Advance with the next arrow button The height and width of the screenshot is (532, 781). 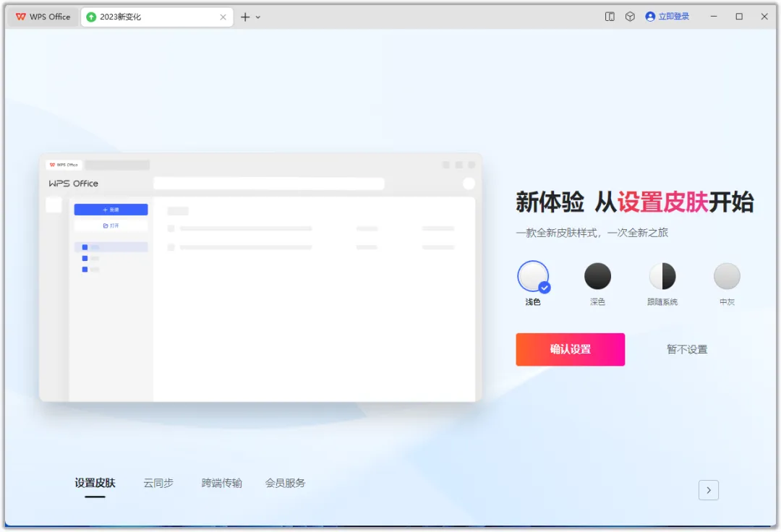point(709,490)
